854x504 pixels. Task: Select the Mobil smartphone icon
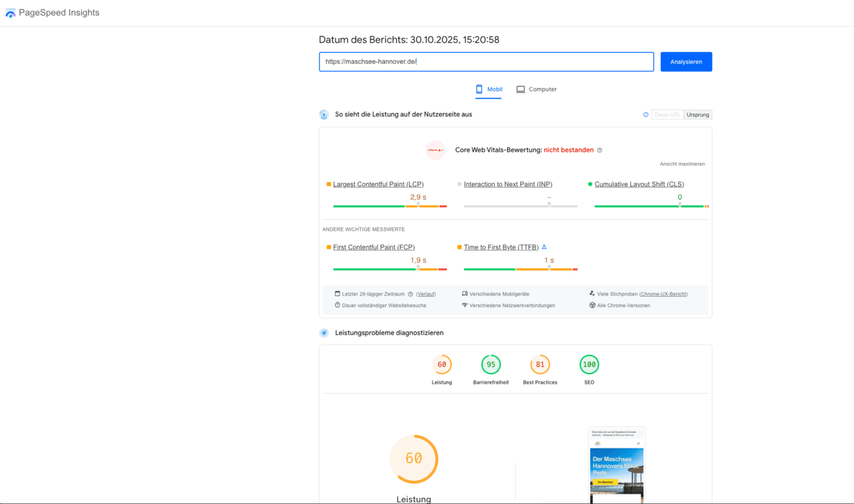pyautogui.click(x=479, y=89)
